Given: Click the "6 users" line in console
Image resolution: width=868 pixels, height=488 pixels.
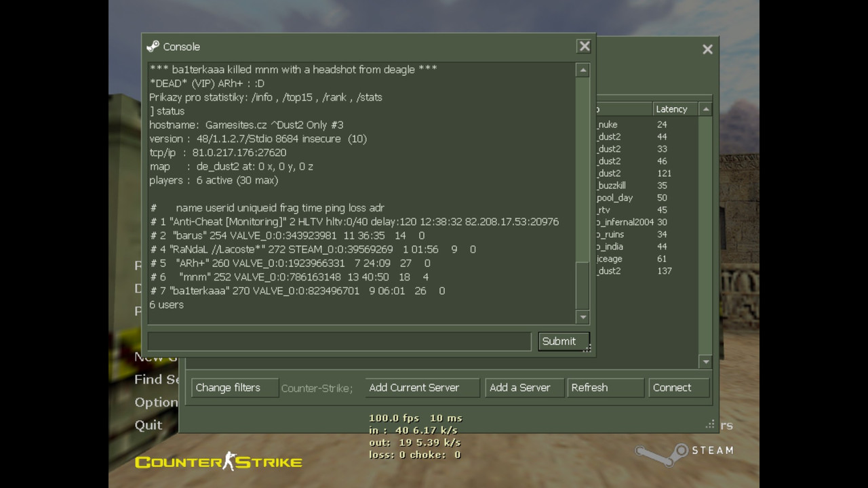Looking at the screenshot, I should tap(166, 305).
